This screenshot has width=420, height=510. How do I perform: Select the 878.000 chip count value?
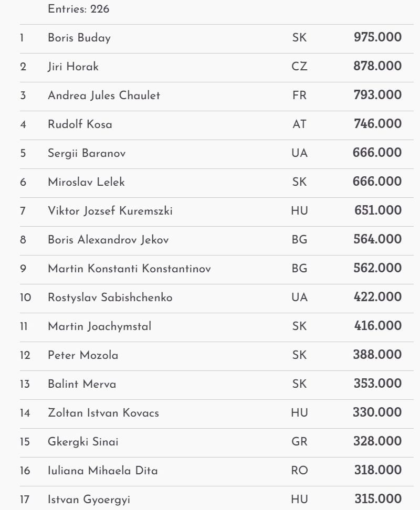point(377,66)
